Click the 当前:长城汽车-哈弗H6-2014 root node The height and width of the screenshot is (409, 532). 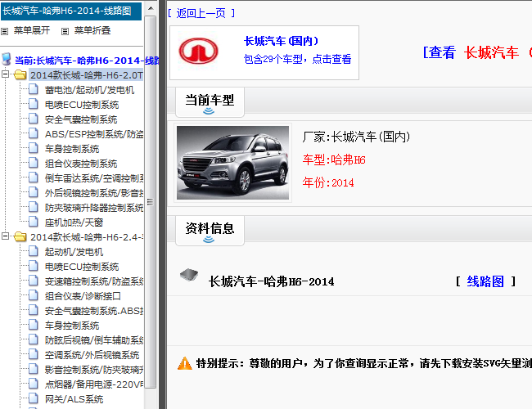coord(87,61)
